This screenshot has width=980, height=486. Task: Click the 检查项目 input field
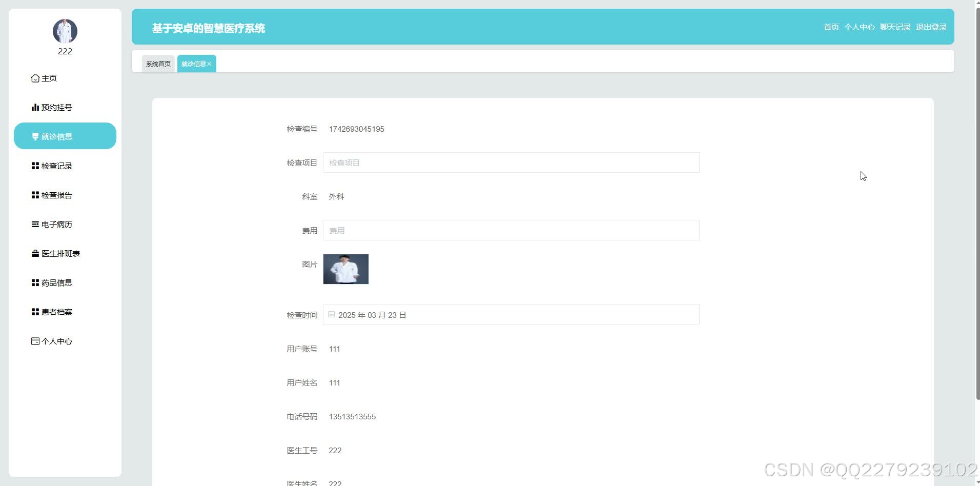tap(511, 163)
